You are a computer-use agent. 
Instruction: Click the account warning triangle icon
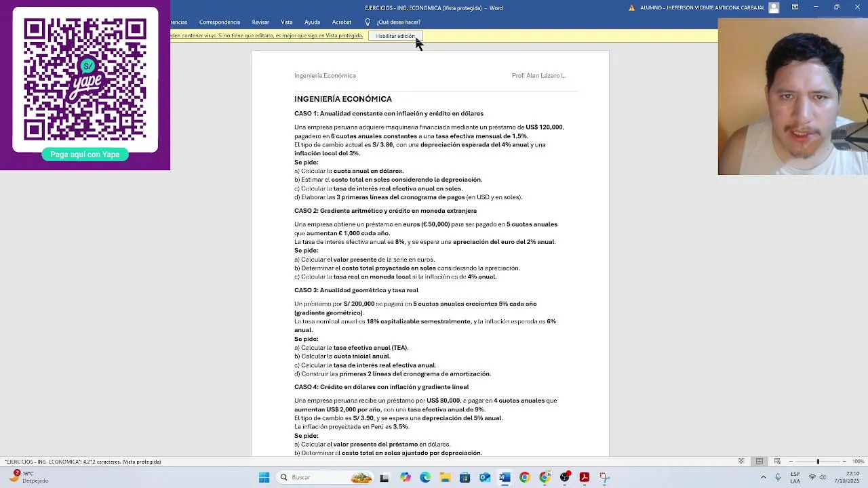632,7
